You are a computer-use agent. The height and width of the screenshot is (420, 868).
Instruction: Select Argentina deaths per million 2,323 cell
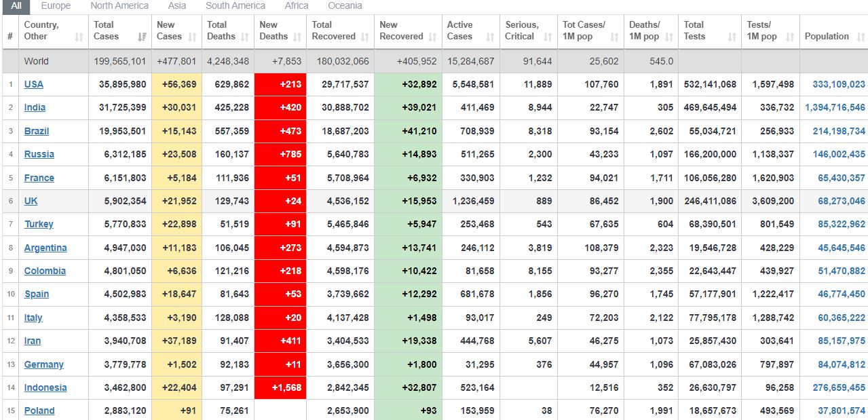click(651, 248)
